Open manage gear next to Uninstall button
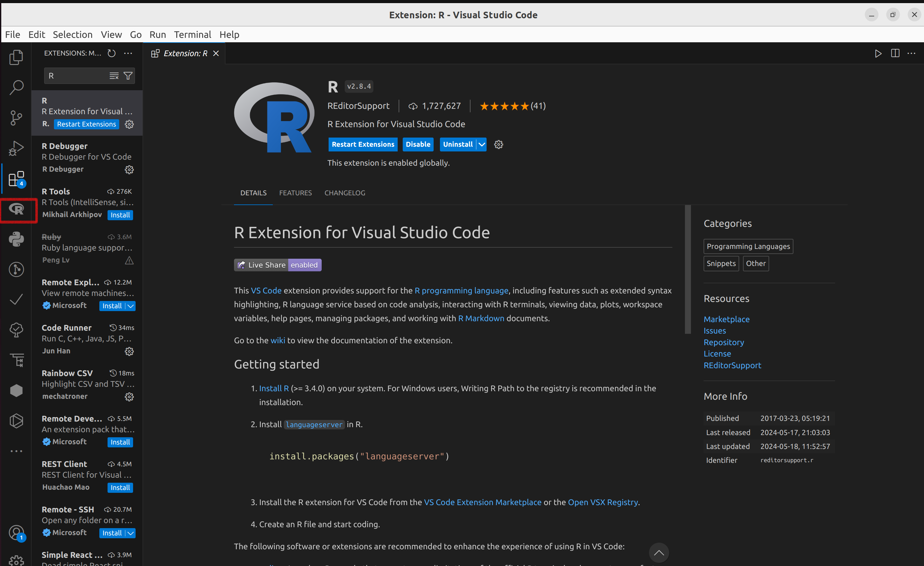The height and width of the screenshot is (566, 924). [498, 144]
